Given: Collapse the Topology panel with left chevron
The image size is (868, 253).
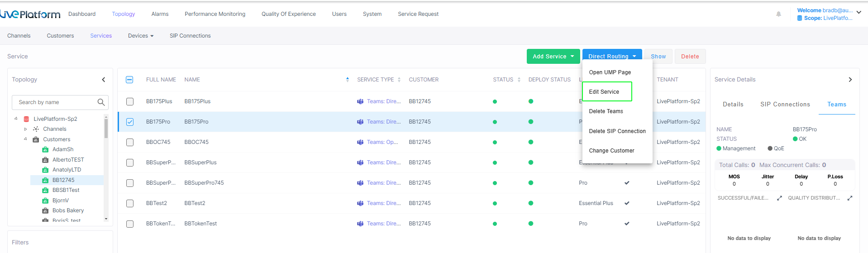Looking at the screenshot, I should 104,80.
